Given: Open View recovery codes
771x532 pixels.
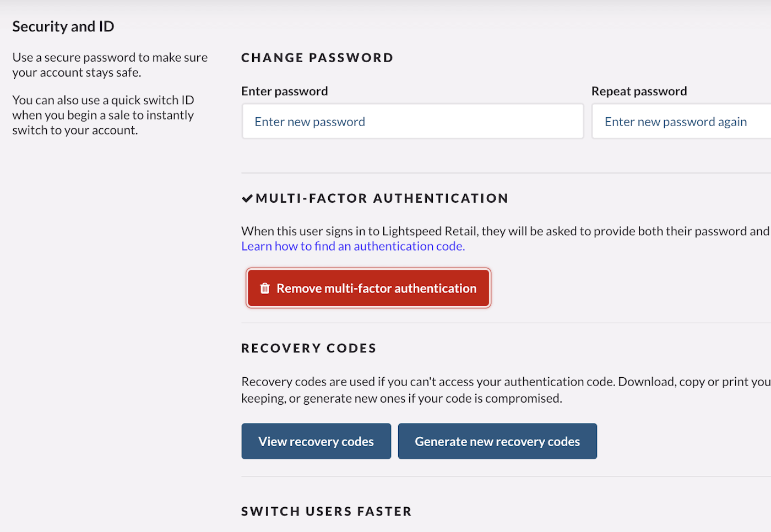Looking at the screenshot, I should pos(316,442).
